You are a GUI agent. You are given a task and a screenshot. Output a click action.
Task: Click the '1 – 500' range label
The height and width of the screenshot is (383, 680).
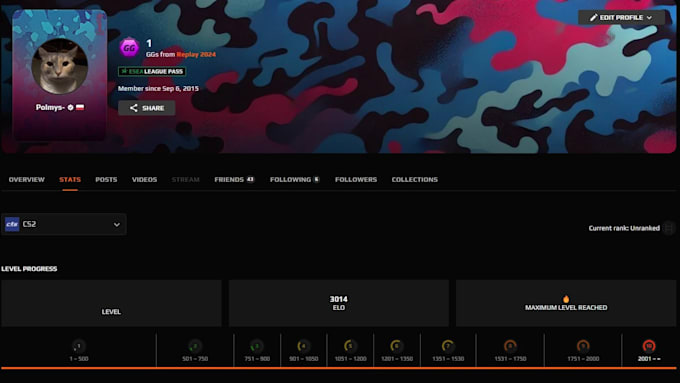(x=78, y=359)
